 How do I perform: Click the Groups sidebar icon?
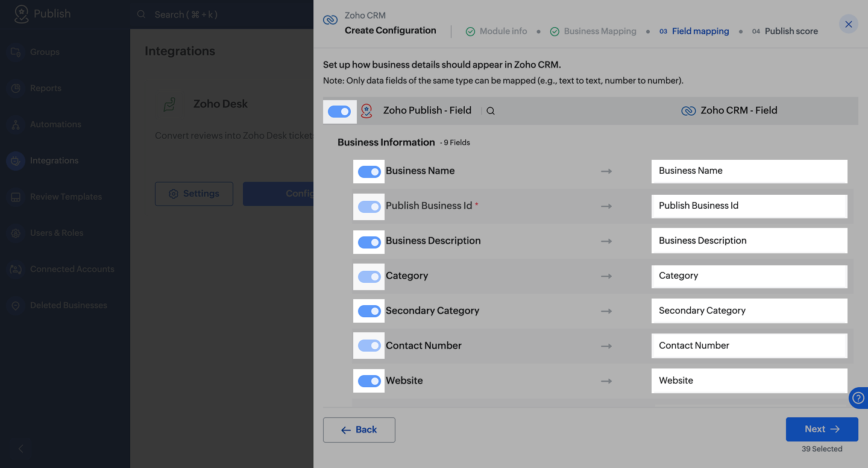point(16,52)
